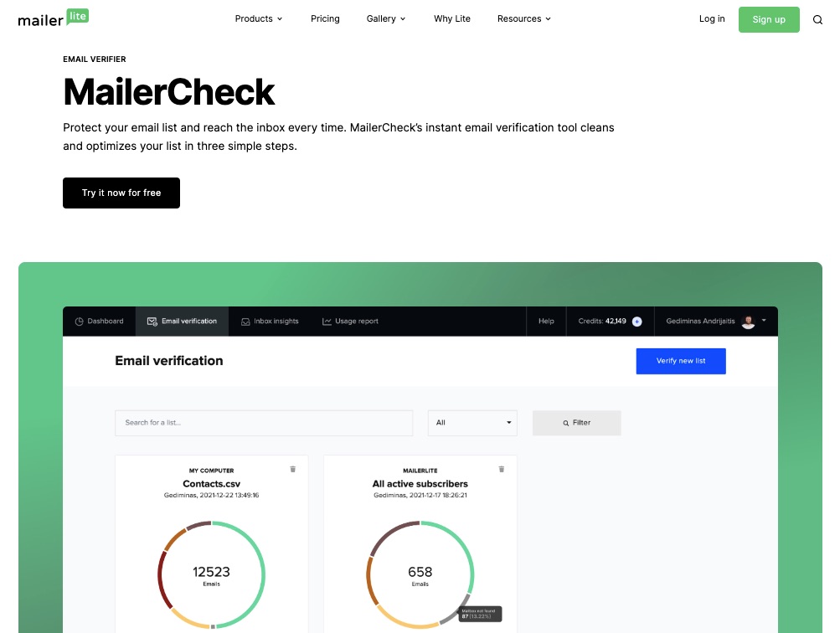Image resolution: width=840 pixels, height=633 pixels.
Task: Click the MailerCheck heading
Action: [168, 92]
